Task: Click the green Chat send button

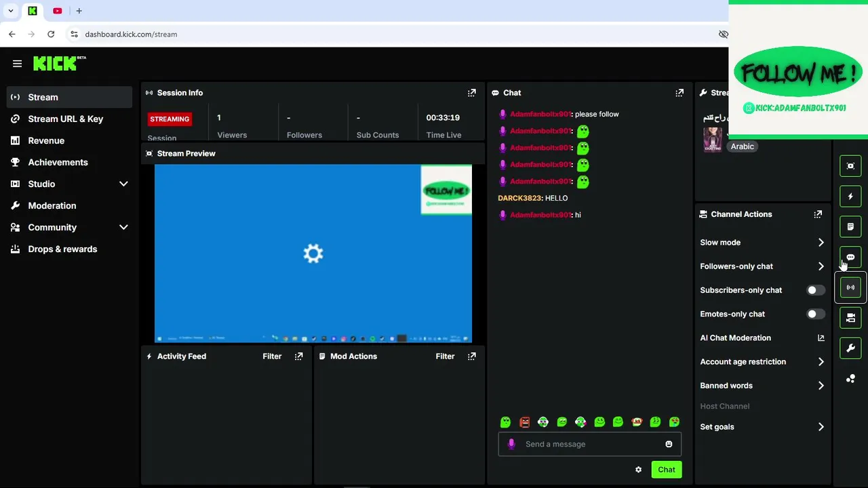Action: [x=666, y=470]
